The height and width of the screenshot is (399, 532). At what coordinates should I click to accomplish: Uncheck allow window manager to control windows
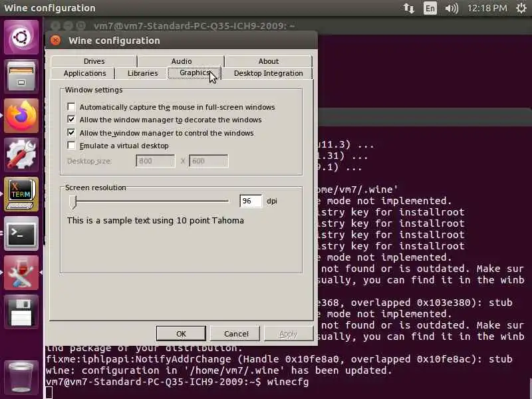tap(71, 132)
